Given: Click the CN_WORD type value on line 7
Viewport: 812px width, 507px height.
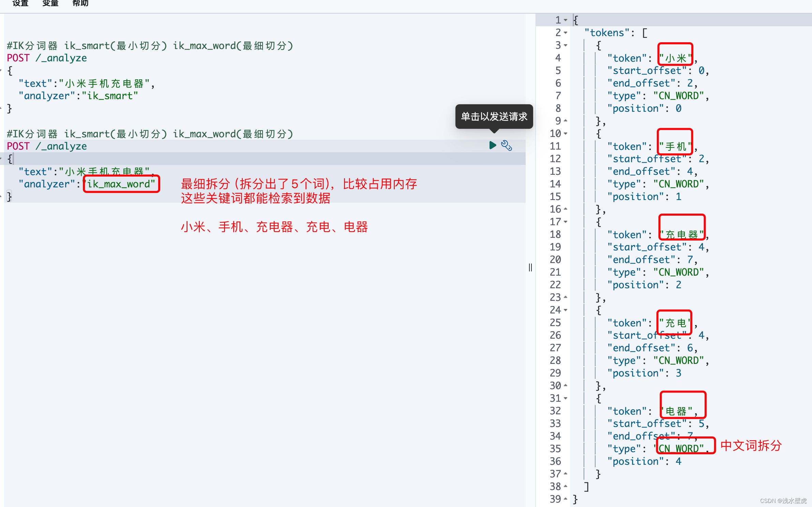Looking at the screenshot, I should (x=678, y=96).
